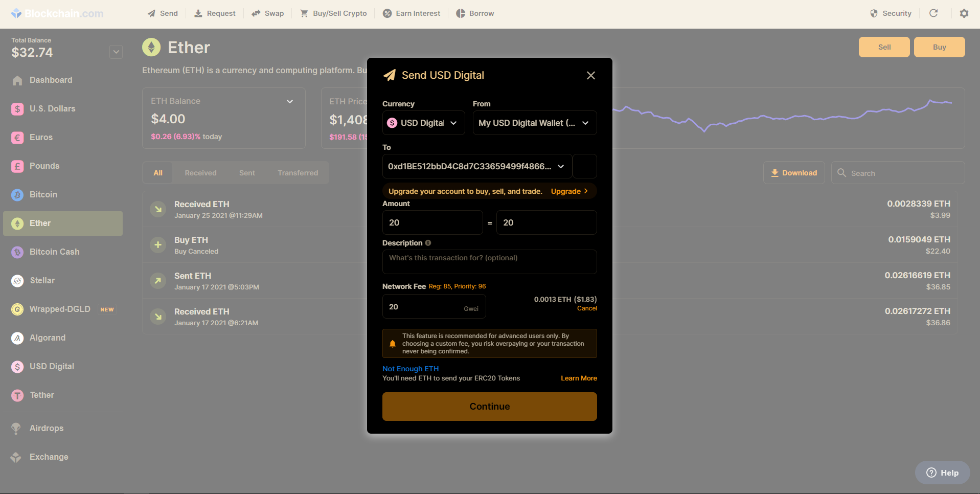Viewport: 980px width, 494px height.
Task: Click the left Amount input field
Action: tap(432, 222)
